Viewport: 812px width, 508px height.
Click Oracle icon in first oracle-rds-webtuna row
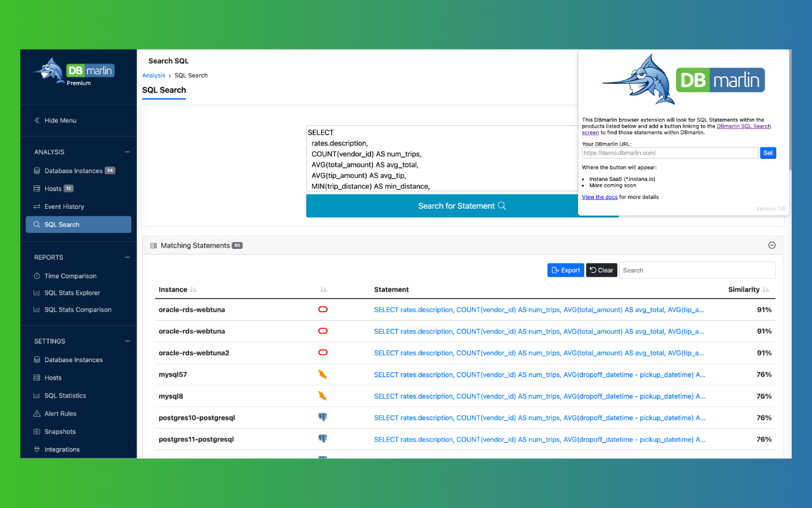coord(322,310)
